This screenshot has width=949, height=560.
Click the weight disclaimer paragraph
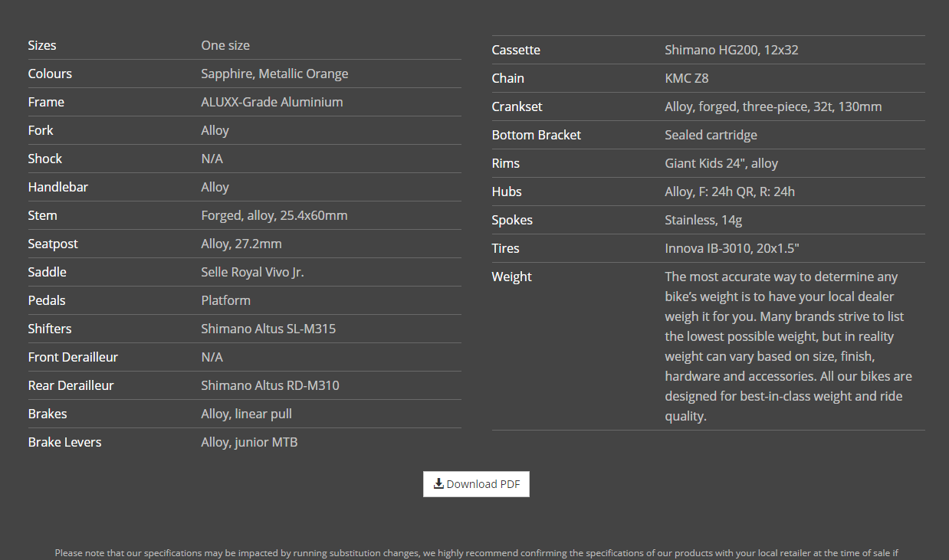point(789,346)
